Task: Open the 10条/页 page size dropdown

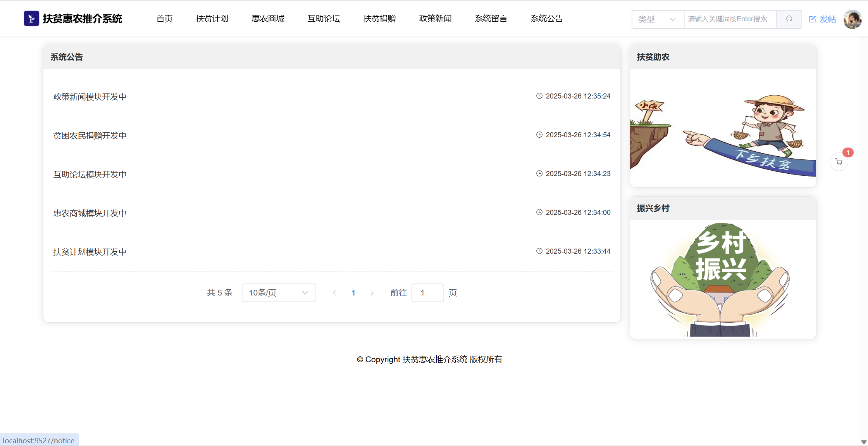Action: [x=279, y=293]
